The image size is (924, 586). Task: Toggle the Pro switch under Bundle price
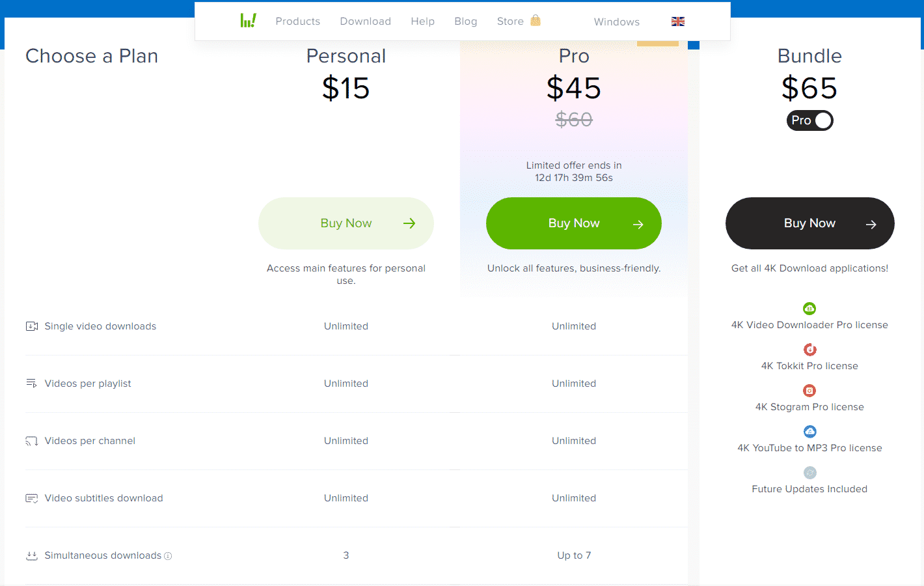coord(809,120)
